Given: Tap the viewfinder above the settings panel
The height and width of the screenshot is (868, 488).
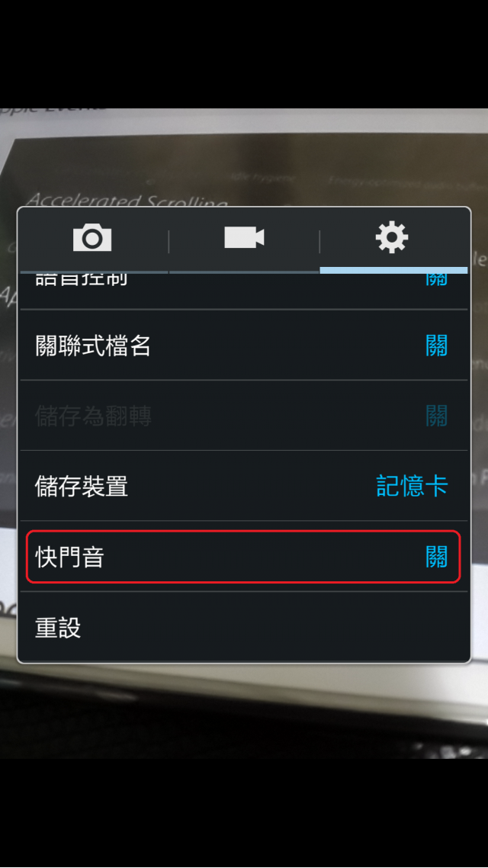Looking at the screenshot, I should click(x=244, y=157).
